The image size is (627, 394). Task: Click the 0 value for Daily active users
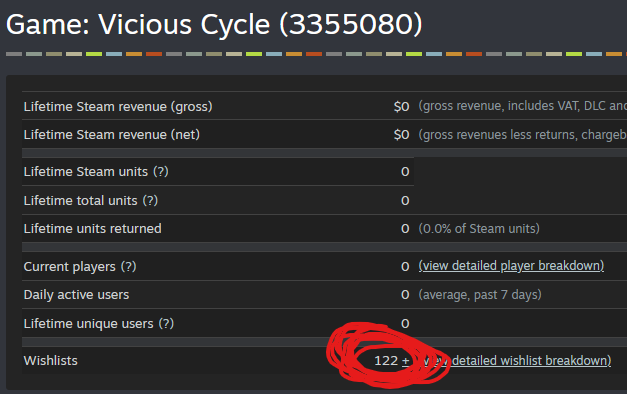(x=405, y=295)
